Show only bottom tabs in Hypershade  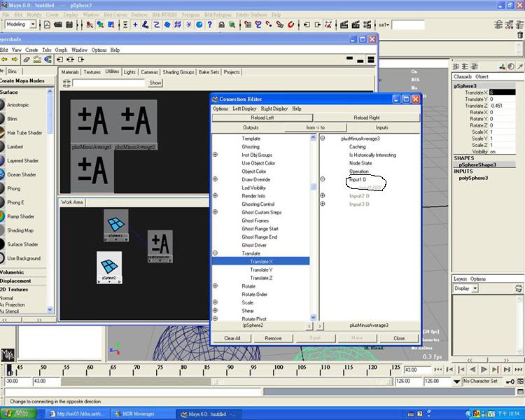[x=360, y=61]
